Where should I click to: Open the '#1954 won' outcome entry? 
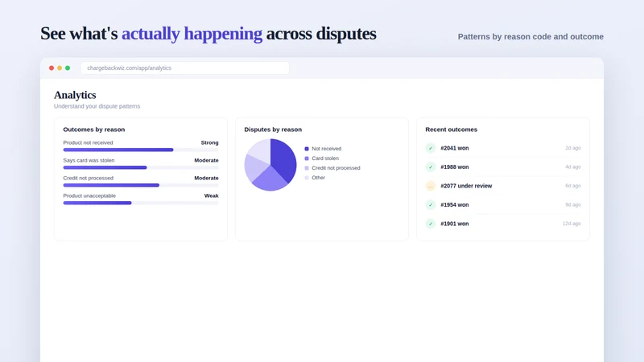pos(503,205)
